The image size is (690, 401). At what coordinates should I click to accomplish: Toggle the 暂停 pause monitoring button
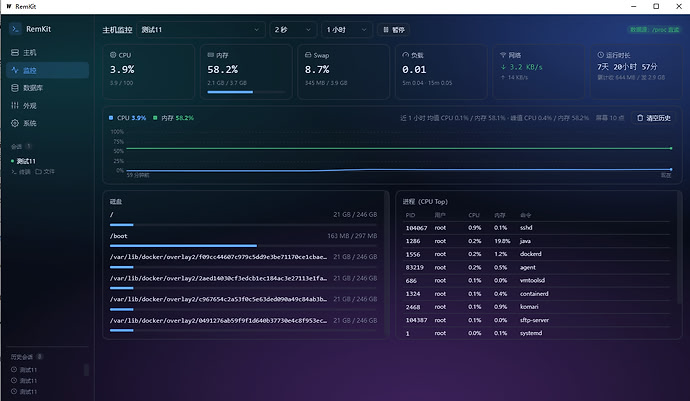coord(394,29)
